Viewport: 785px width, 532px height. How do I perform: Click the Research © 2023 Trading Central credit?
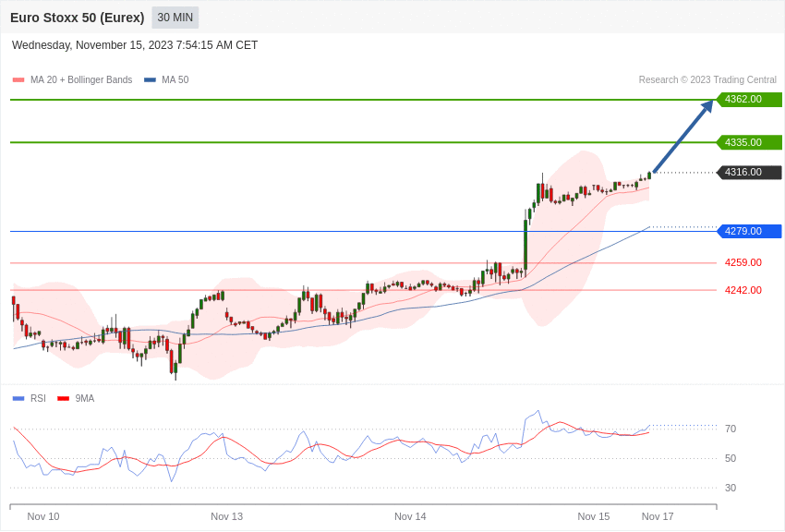coord(707,80)
